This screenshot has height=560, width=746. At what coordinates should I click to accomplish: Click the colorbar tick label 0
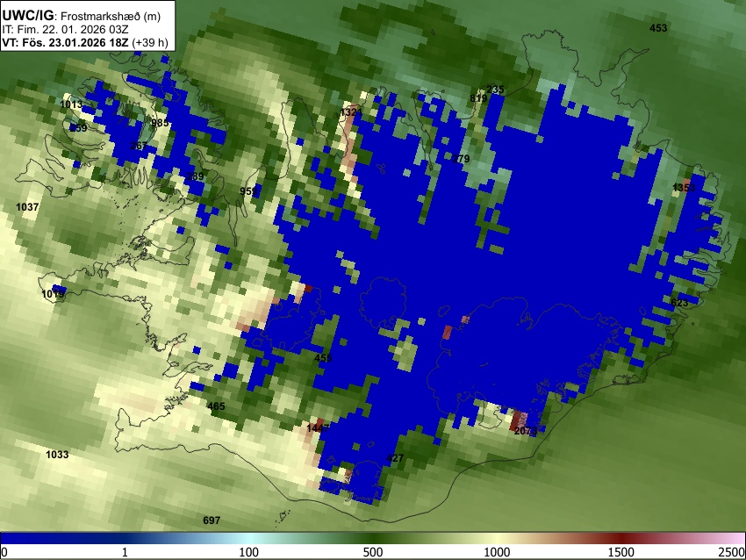pos(4,552)
